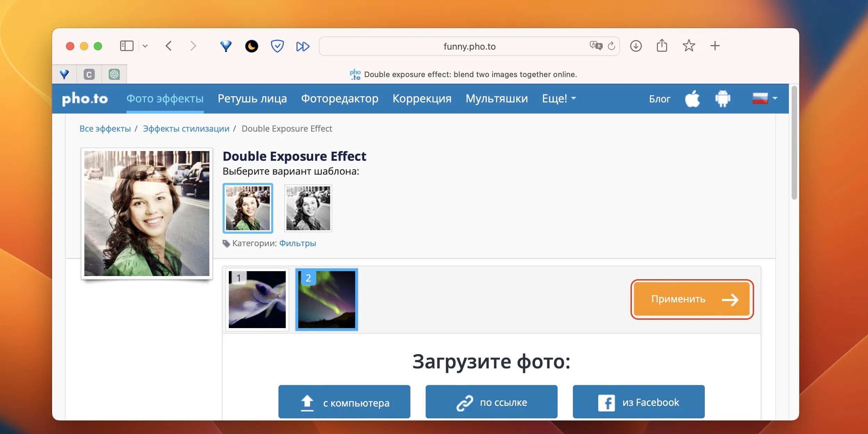
Task: Reload the page with the refresh icon
Action: point(611,46)
